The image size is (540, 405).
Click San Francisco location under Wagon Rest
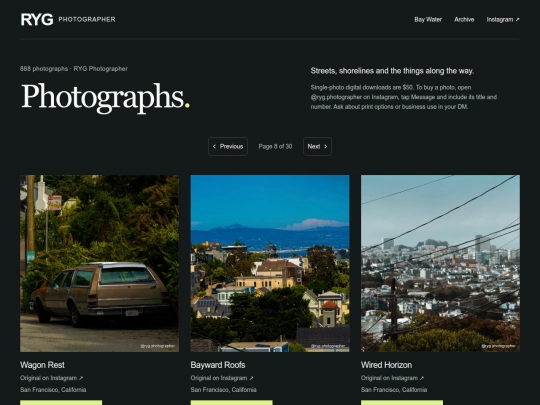53,390
